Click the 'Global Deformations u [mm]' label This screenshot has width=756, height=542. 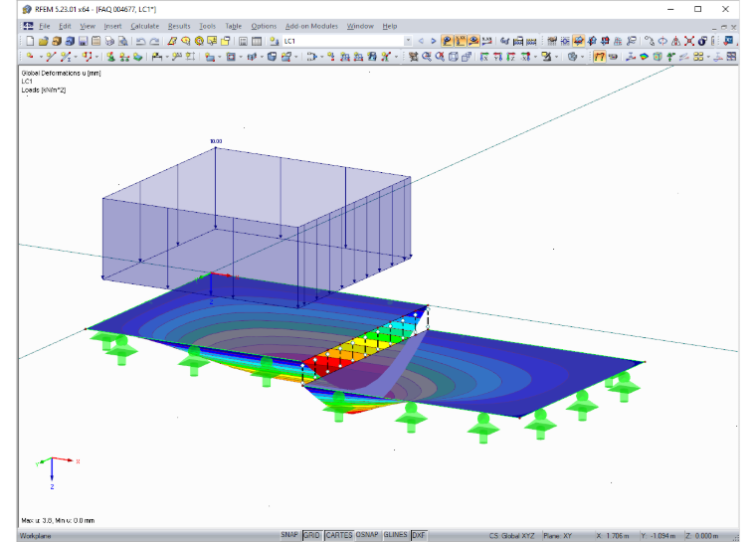(62, 74)
